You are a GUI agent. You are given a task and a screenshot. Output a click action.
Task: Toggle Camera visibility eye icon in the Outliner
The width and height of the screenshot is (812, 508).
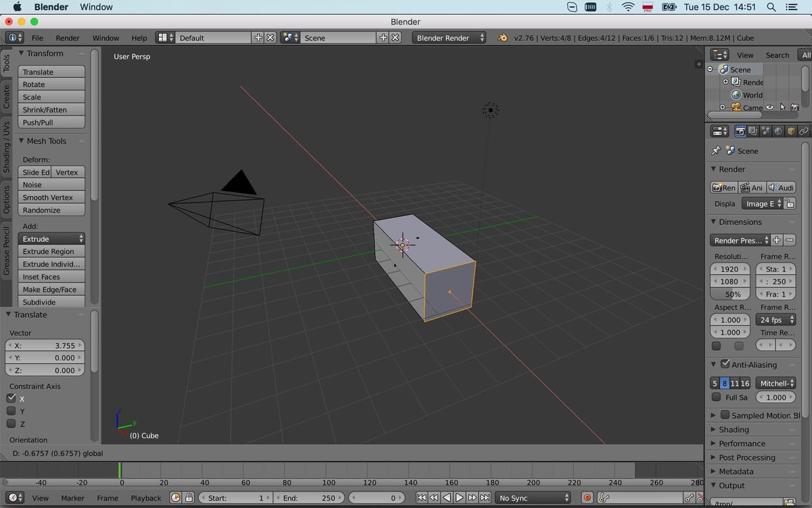click(769, 108)
